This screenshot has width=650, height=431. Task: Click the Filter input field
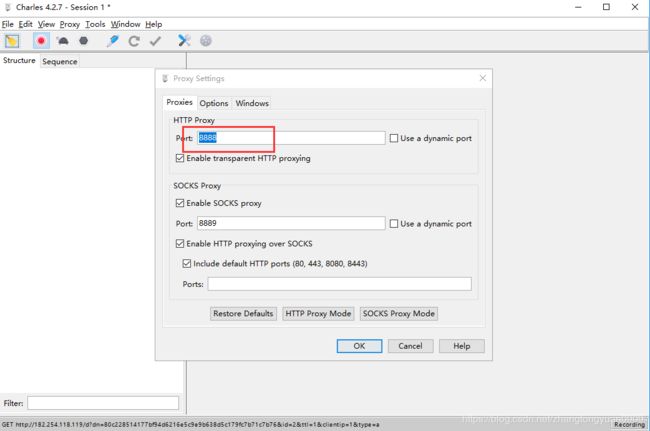[103, 403]
